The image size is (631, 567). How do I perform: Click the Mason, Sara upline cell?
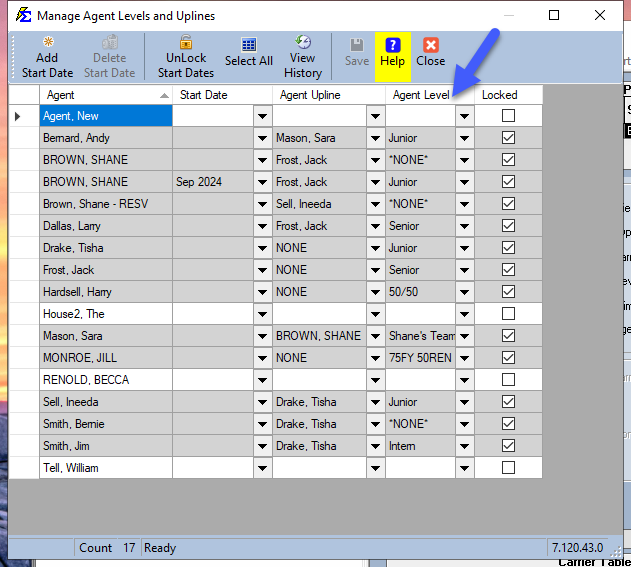pyautogui.click(x=320, y=138)
